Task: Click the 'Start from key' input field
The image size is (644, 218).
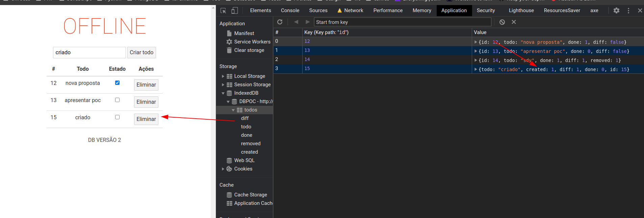Action: [402, 22]
